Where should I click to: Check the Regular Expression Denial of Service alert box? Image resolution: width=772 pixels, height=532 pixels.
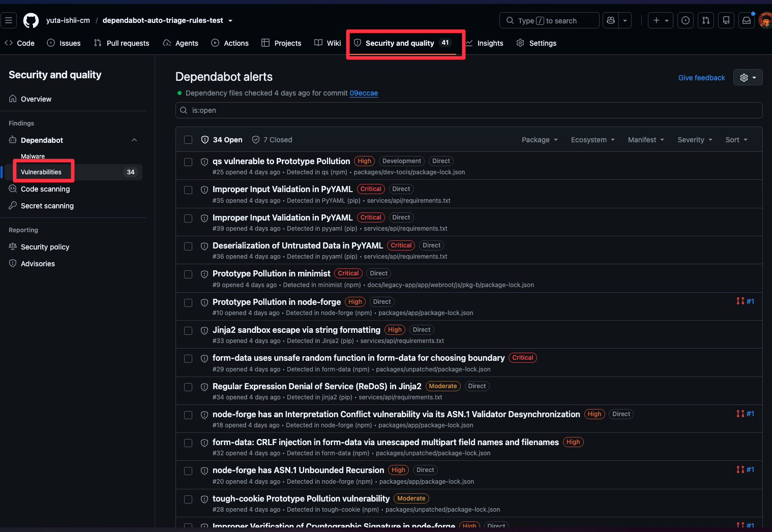(188, 387)
